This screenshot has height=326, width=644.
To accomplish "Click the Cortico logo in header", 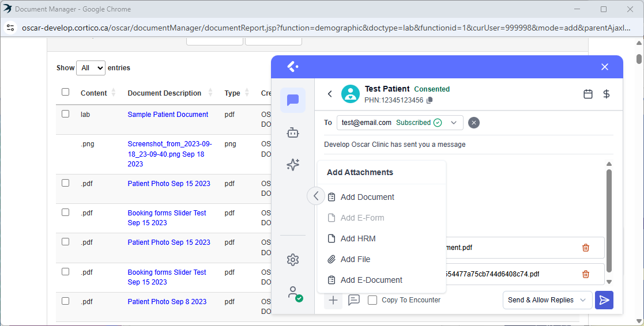I will point(292,66).
